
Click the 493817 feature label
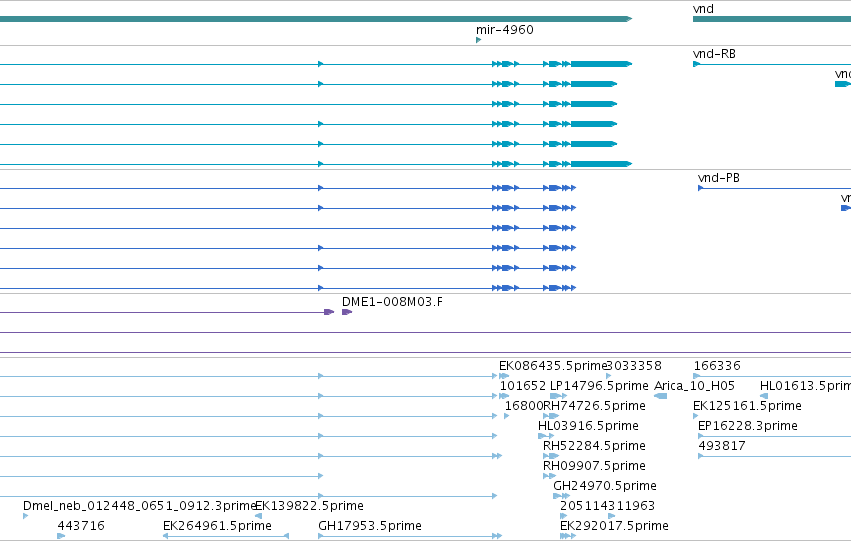click(722, 446)
